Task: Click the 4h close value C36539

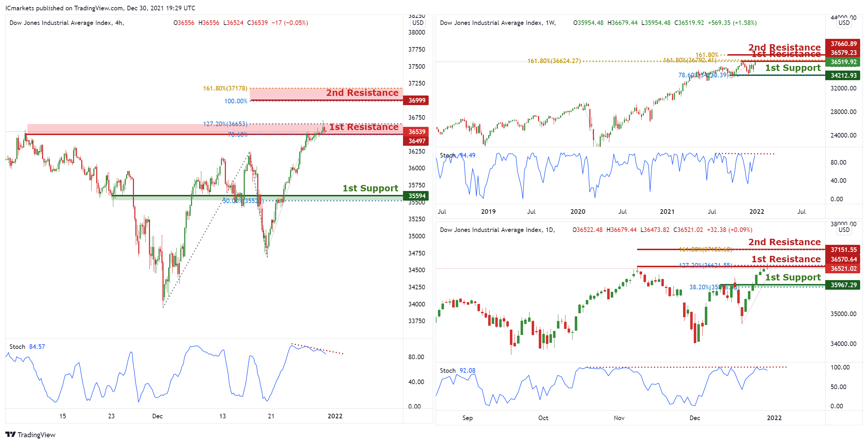Action: [x=257, y=23]
